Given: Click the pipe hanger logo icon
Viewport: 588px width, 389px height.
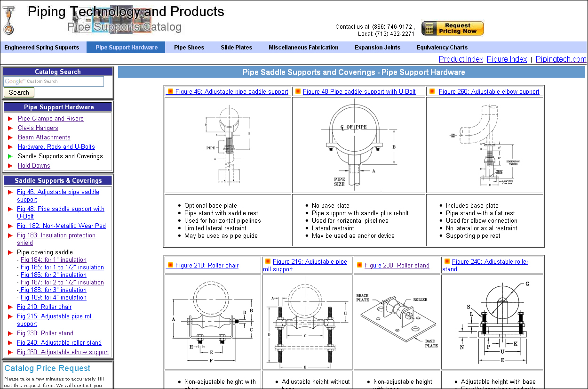Looking at the screenshot, I should click(8, 21).
